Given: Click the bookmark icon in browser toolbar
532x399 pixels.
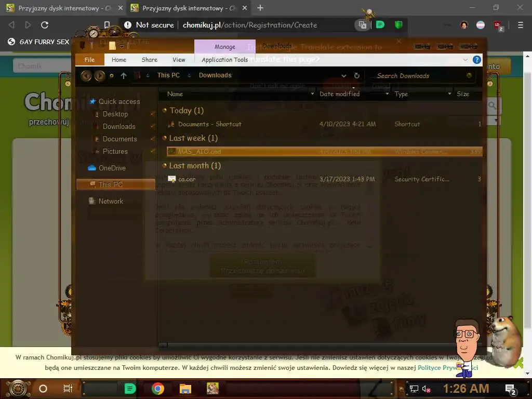Looking at the screenshot, I should point(107,25).
